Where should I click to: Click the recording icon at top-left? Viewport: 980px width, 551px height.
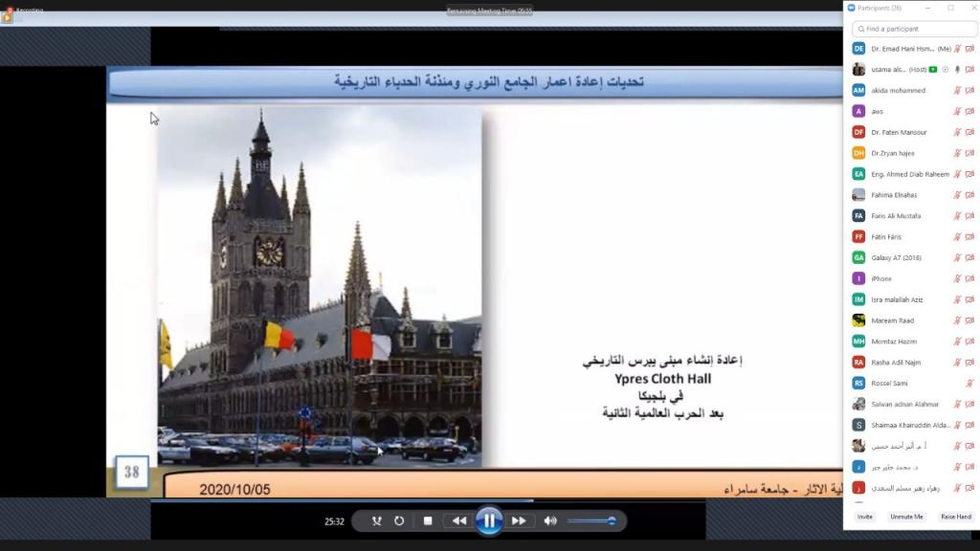pyautogui.click(x=7, y=15)
